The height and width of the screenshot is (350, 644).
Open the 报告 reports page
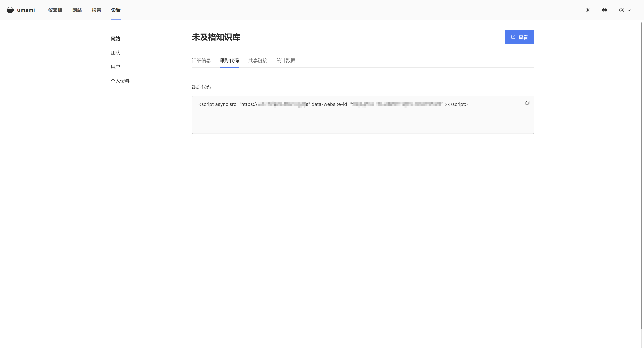point(96,10)
